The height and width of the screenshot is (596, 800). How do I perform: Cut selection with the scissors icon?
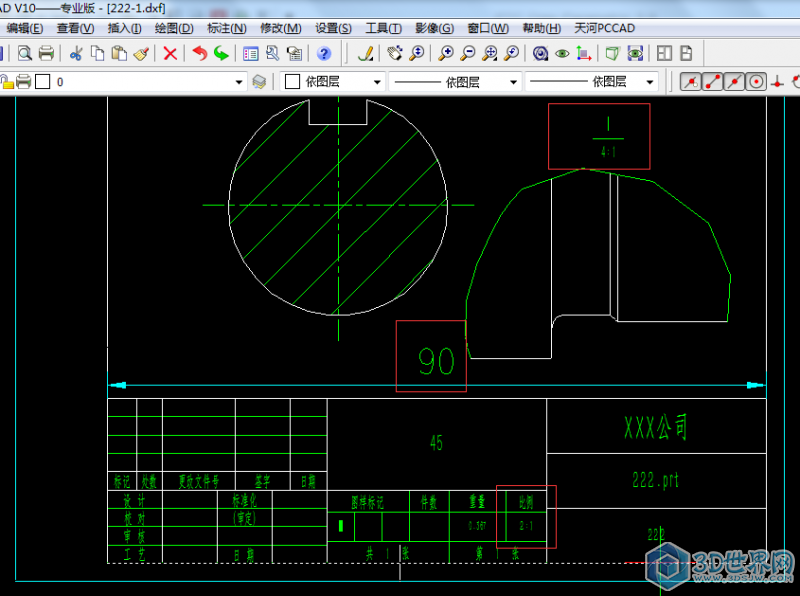[x=76, y=53]
